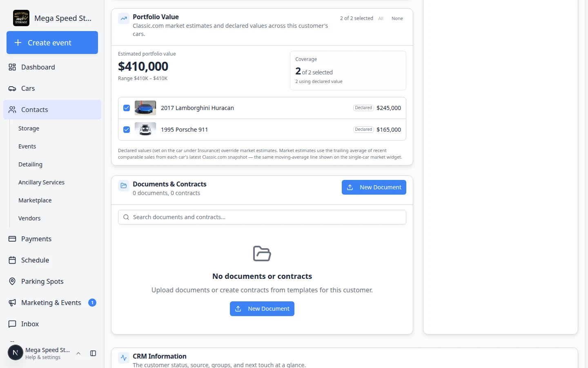588x368 pixels.
Task: Click the Portfolio Value trend icon
Action: (124, 18)
